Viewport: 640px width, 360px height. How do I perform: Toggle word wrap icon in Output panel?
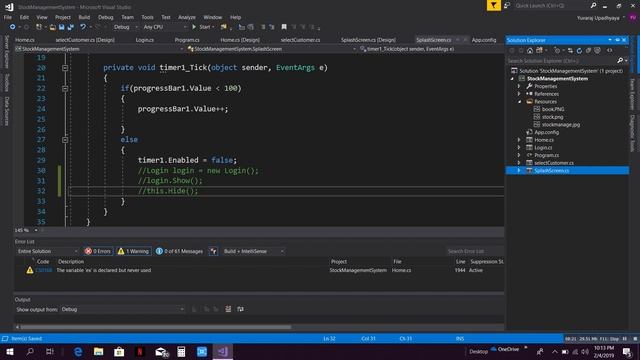(x=240, y=309)
